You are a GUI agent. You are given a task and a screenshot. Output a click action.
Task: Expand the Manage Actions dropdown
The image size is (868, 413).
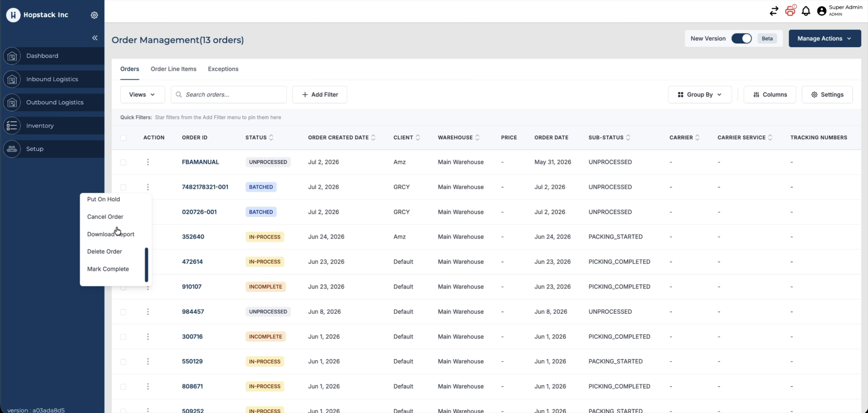click(x=825, y=38)
